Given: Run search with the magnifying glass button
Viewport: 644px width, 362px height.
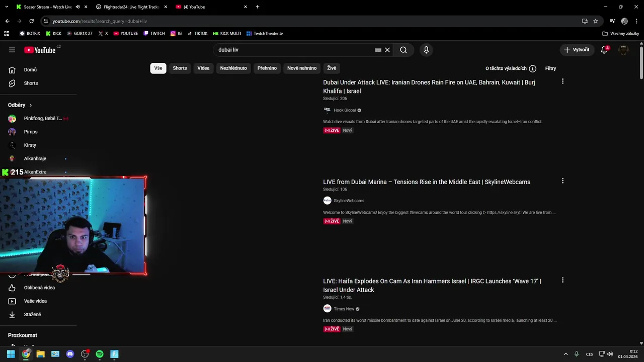Looking at the screenshot, I should coord(404,50).
